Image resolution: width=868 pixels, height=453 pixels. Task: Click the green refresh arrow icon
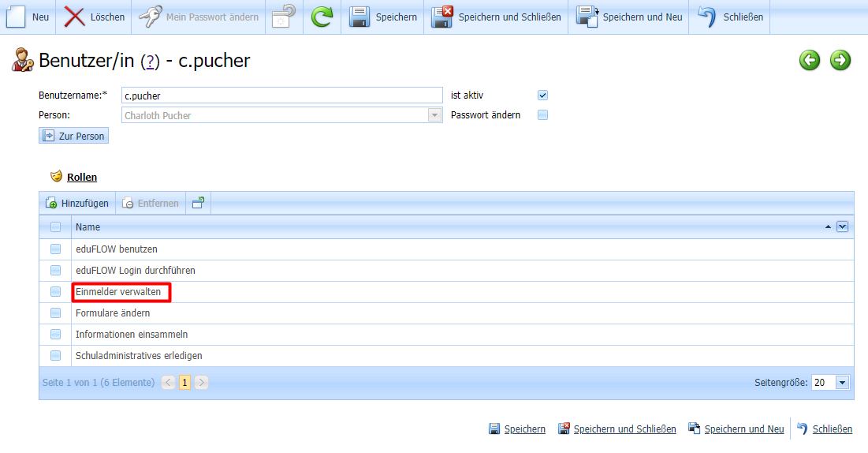click(322, 17)
